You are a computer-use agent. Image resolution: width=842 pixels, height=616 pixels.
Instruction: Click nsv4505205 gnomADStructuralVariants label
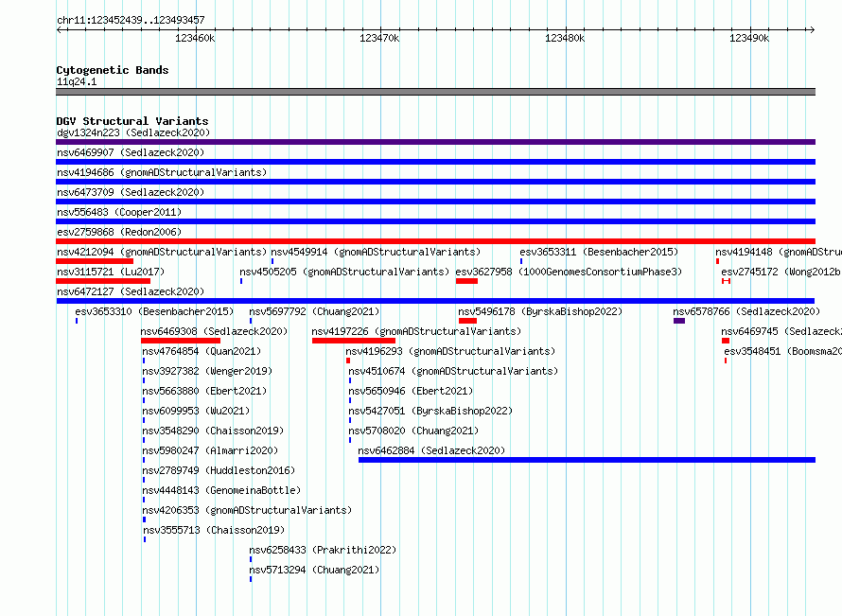[x=344, y=272]
